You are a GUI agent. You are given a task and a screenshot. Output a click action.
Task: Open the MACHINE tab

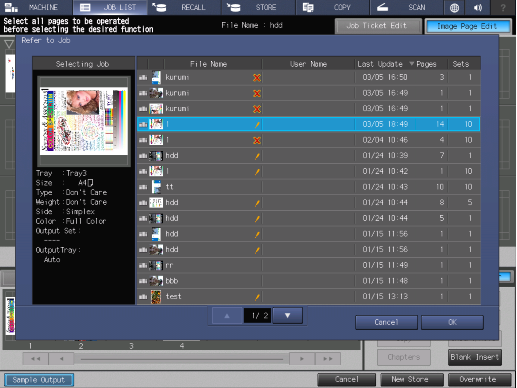click(x=35, y=7)
